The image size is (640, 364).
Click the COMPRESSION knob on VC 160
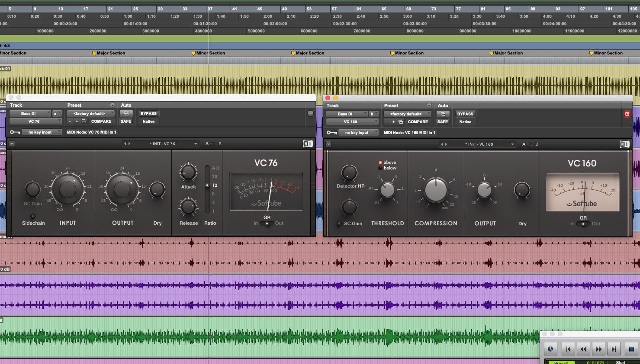[436, 190]
